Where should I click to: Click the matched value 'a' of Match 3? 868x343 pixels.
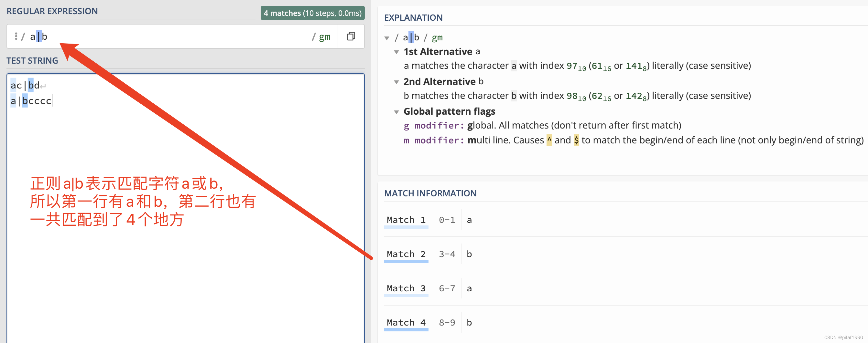469,289
